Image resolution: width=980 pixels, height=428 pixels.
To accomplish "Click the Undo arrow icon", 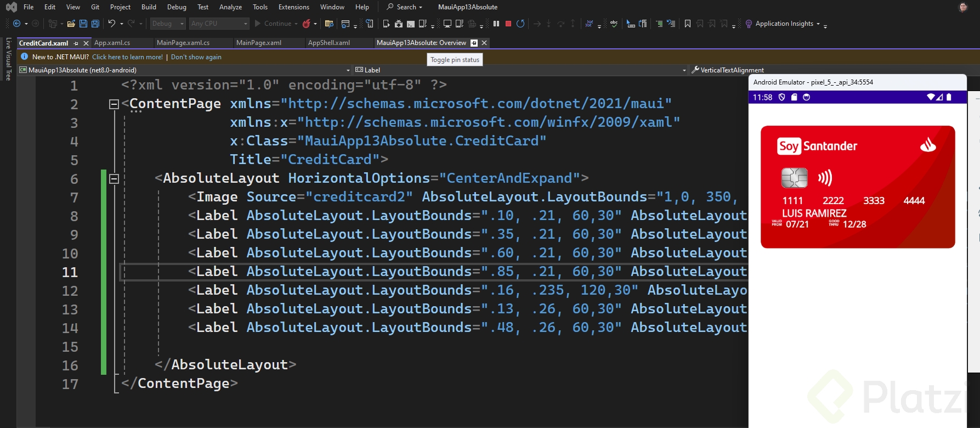I will pyautogui.click(x=111, y=24).
